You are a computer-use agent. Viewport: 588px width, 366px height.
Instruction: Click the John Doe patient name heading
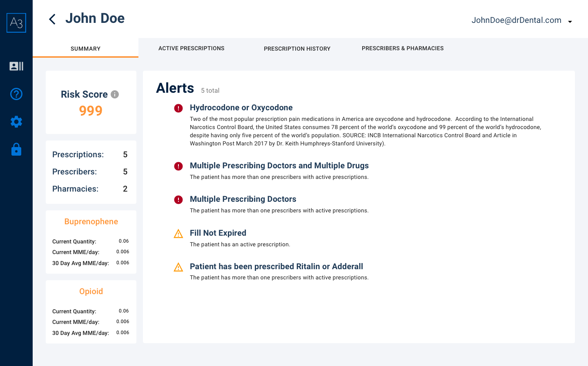(95, 18)
